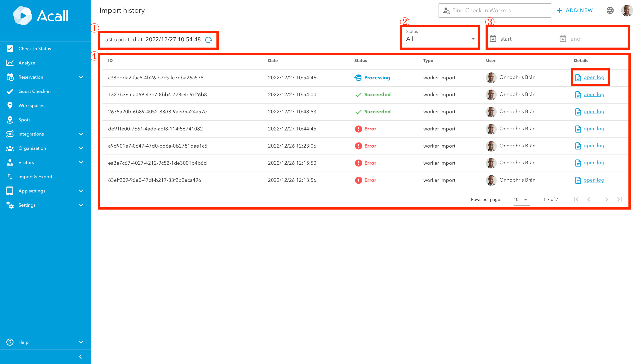Click the Integrations icon in sidebar
Viewport: 640px width, 364px height.
(x=10, y=134)
